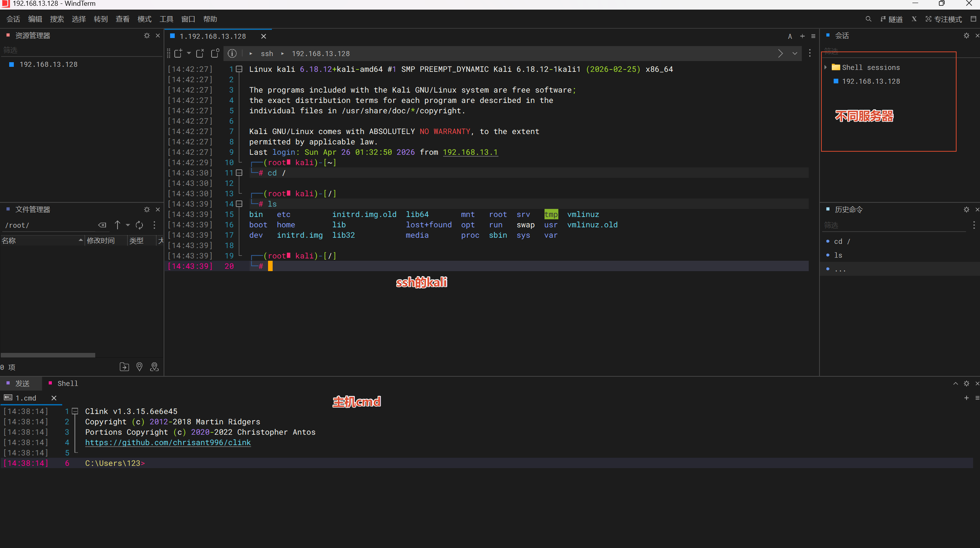Image resolution: width=980 pixels, height=548 pixels.
Task: Click the search magnifier in top bar
Action: (868, 19)
